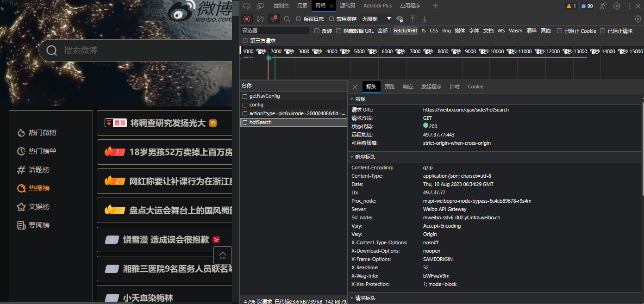Enable 禁用缓存 checkbox
This screenshot has width=644, height=304.
[x=331, y=19]
